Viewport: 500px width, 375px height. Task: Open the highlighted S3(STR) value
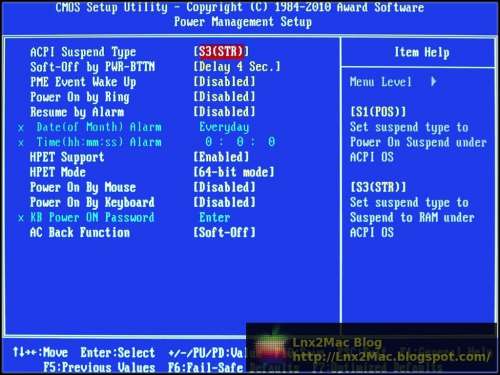coord(221,52)
